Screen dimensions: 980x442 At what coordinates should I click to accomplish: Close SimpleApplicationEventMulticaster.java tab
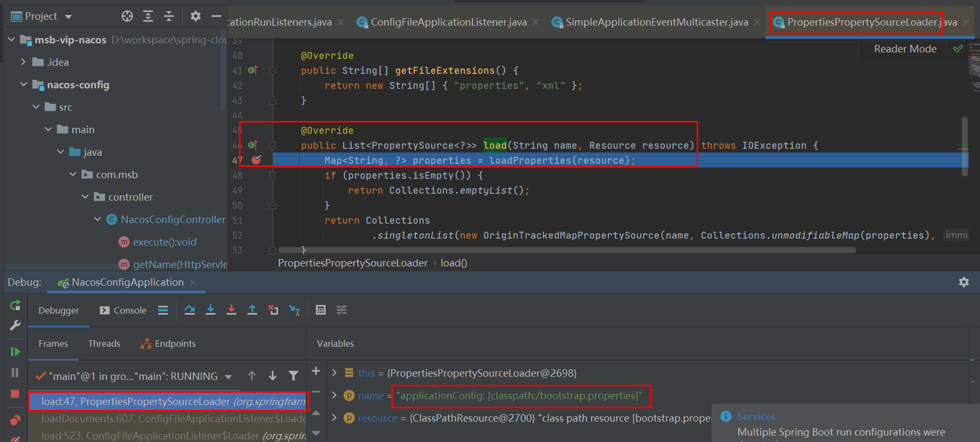[x=757, y=22]
